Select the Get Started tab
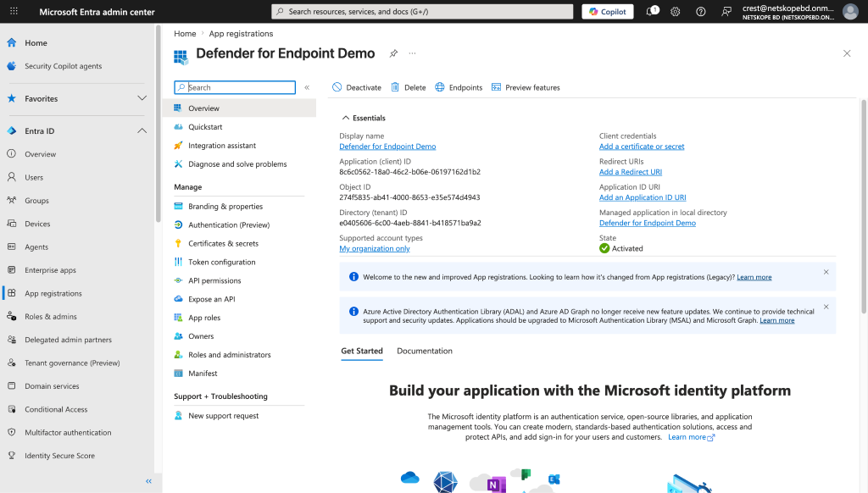The image size is (868, 493). 362,351
